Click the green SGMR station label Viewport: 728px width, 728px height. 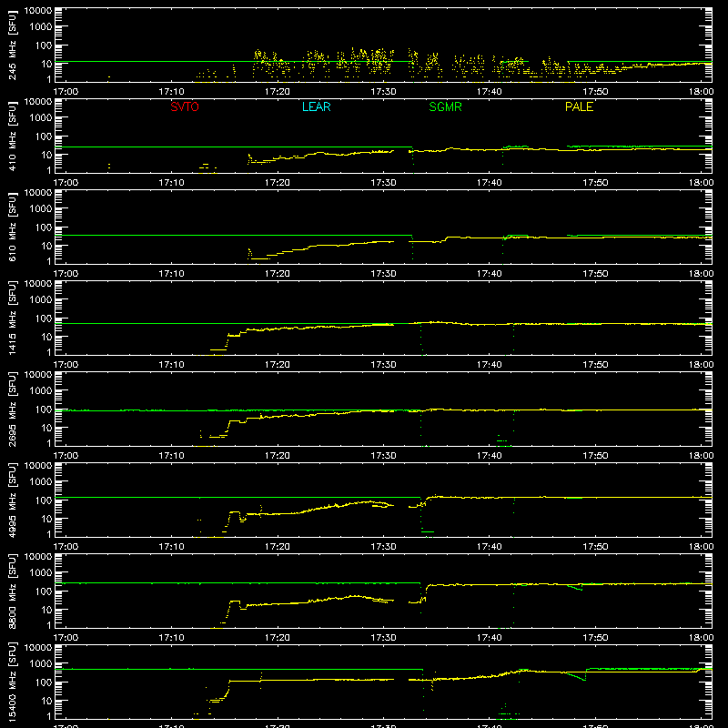445,106
